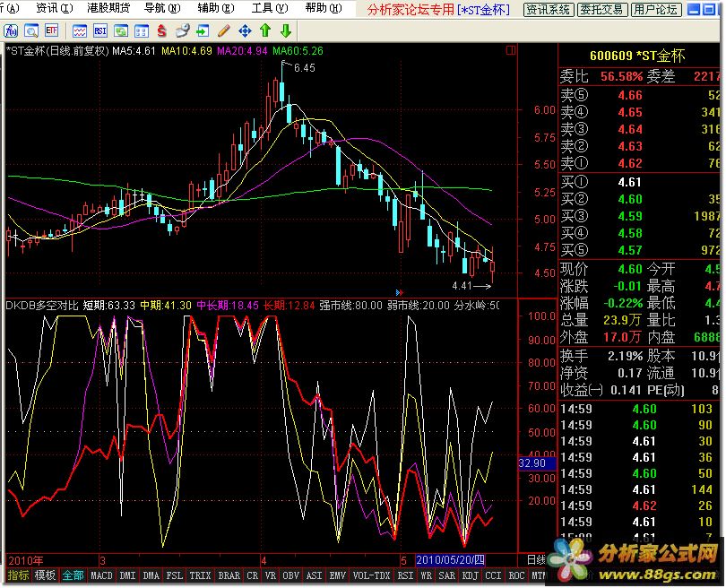Switch indicator to DMA
This screenshot has width=726, height=588.
151,575
